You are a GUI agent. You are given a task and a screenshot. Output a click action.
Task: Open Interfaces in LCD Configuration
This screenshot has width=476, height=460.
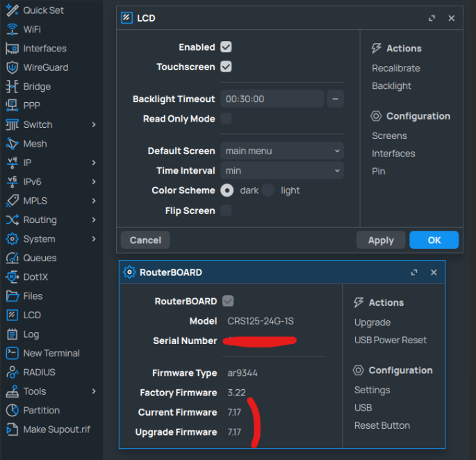(393, 154)
